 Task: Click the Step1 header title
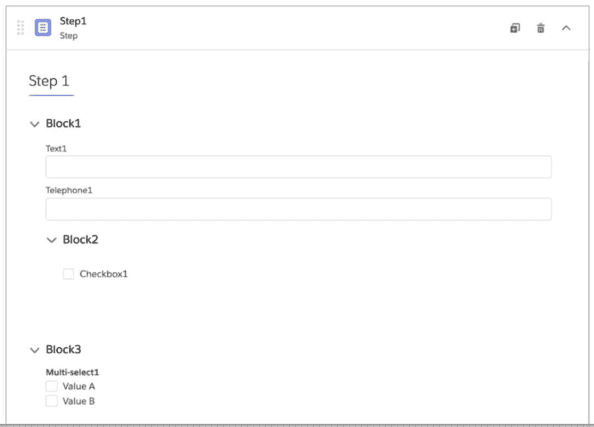73,21
